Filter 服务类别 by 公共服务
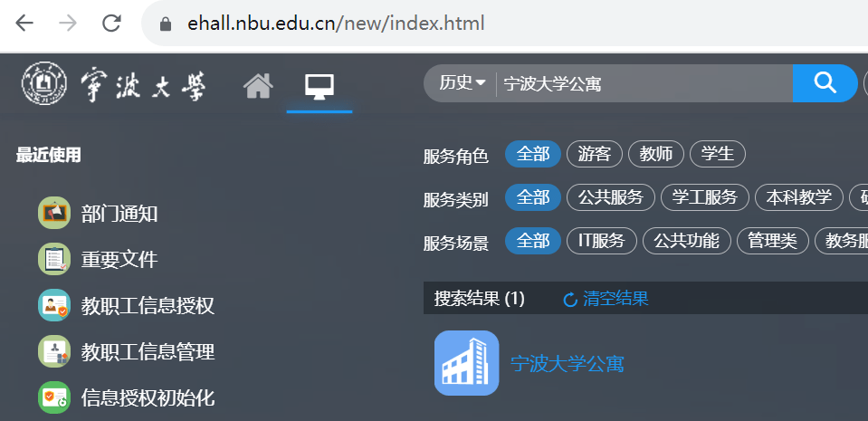 pyautogui.click(x=611, y=197)
